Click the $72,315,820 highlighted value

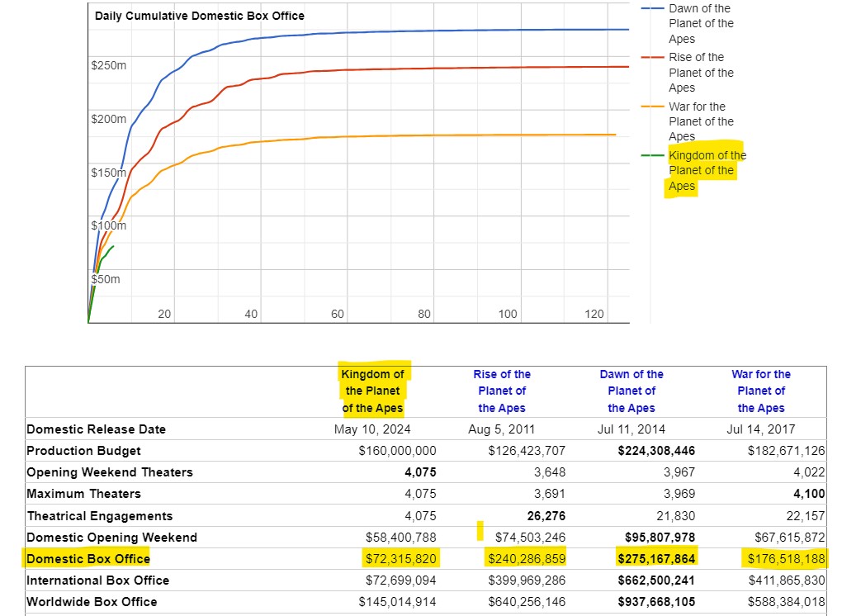tap(400, 559)
